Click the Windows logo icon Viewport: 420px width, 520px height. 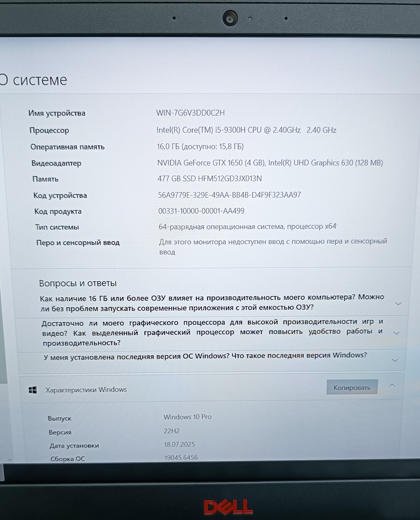click(x=33, y=390)
